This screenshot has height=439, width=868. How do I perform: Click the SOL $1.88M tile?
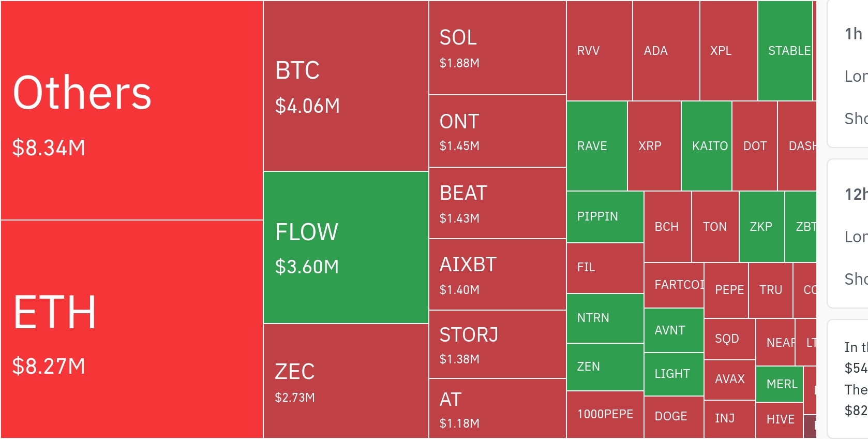(x=497, y=48)
